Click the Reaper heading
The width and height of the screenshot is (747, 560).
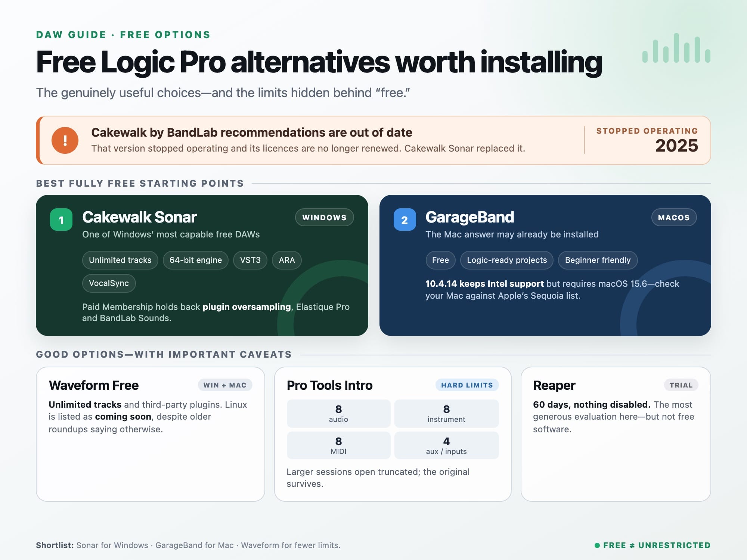coord(554,386)
